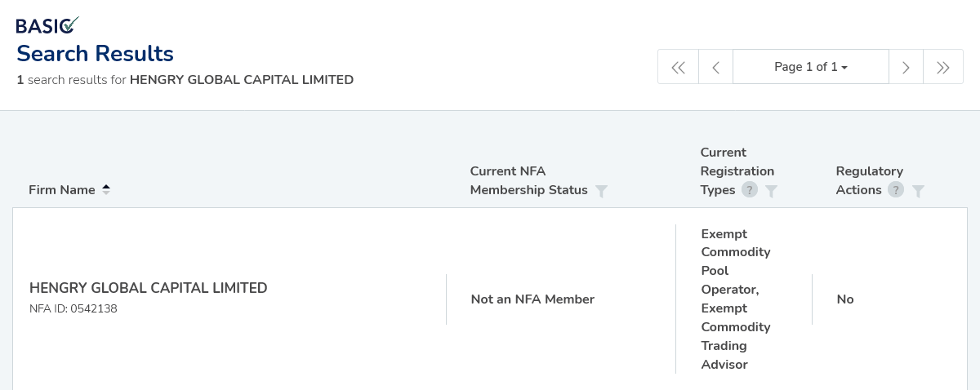The image size is (980, 390).
Task: Open HENGRY GLOBAL CAPITAL LIMITED firm details
Action: click(149, 288)
